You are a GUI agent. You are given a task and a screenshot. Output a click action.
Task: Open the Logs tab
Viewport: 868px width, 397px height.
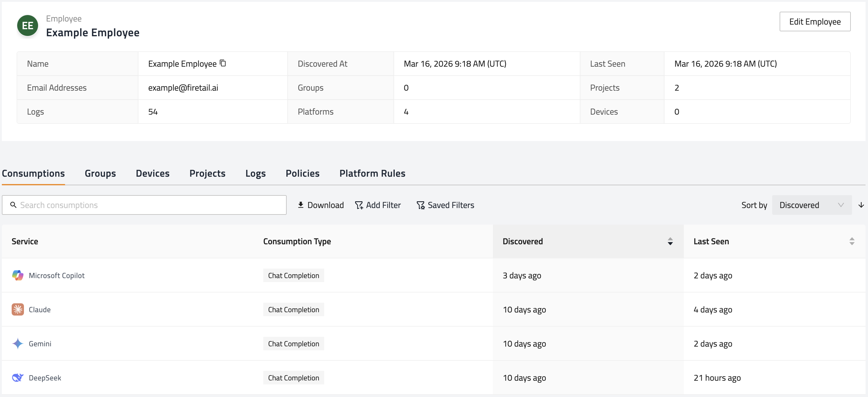click(x=255, y=173)
